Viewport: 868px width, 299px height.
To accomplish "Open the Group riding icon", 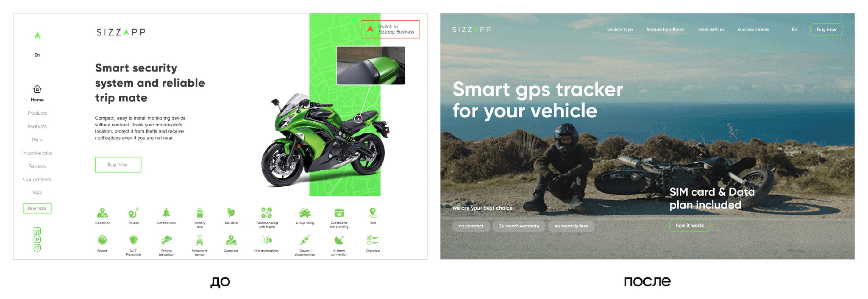I will (305, 213).
